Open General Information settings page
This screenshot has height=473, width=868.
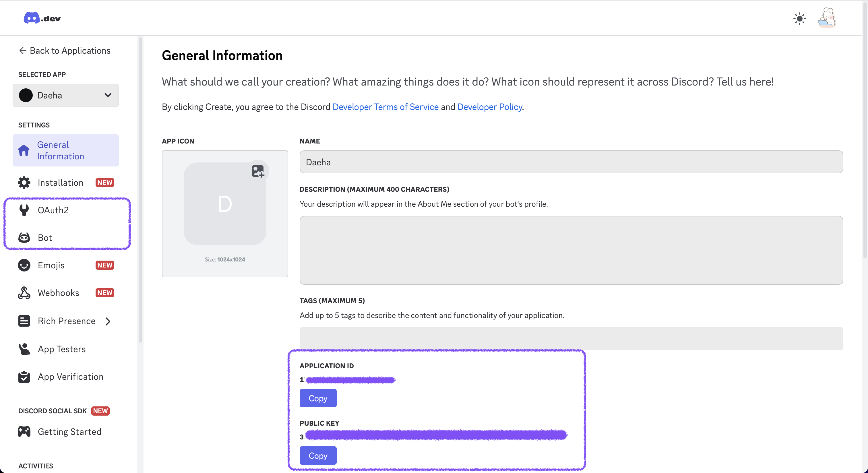point(66,150)
